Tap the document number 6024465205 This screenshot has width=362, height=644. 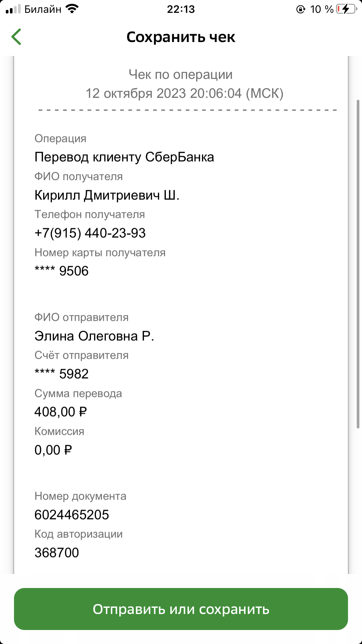pos(72,515)
